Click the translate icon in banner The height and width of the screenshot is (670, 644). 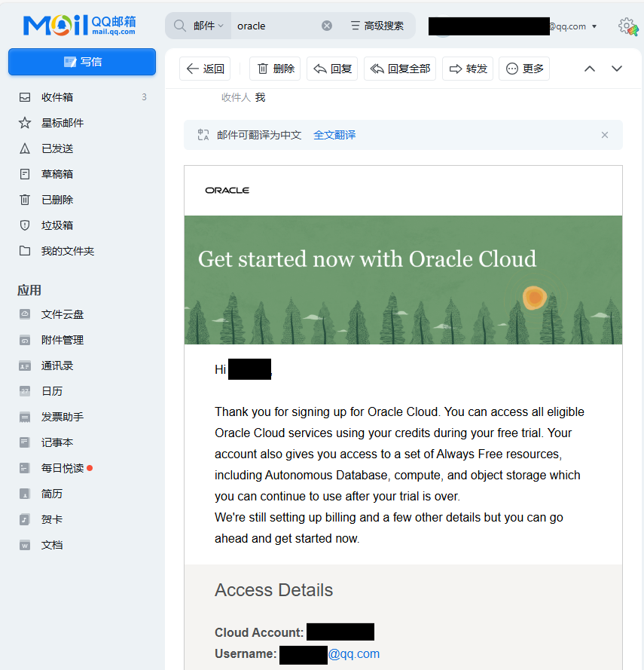203,135
